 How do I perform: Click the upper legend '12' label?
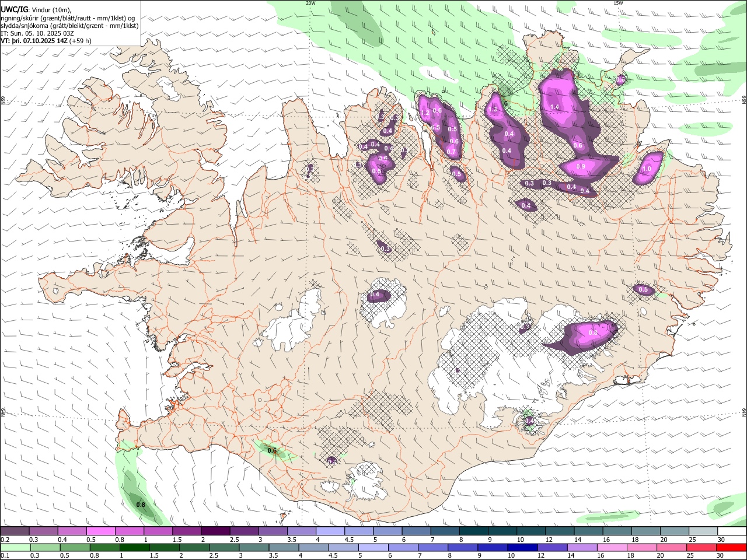pos(549,540)
